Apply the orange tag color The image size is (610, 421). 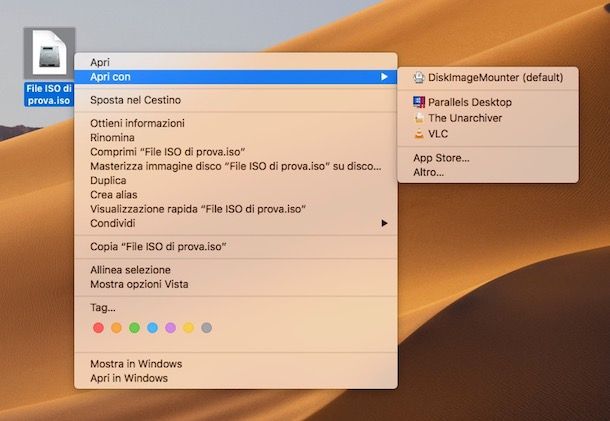[x=116, y=328]
